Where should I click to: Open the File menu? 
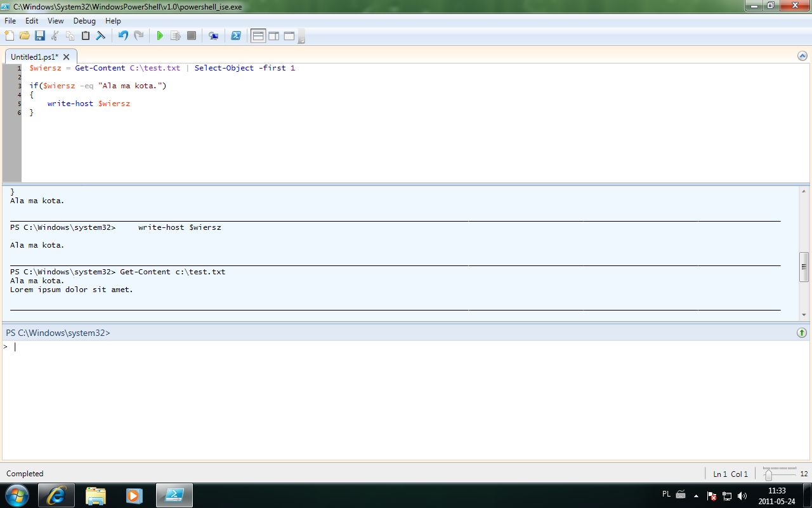pyautogui.click(x=10, y=21)
